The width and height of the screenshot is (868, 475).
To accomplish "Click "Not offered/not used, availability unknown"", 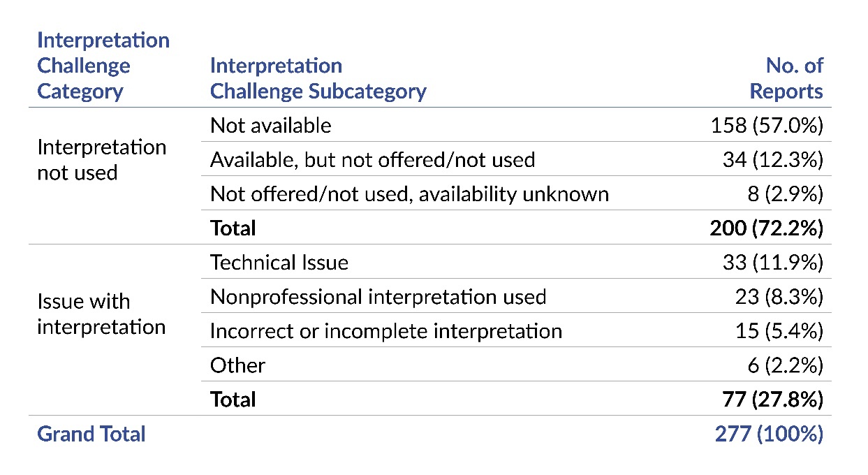I will (409, 193).
